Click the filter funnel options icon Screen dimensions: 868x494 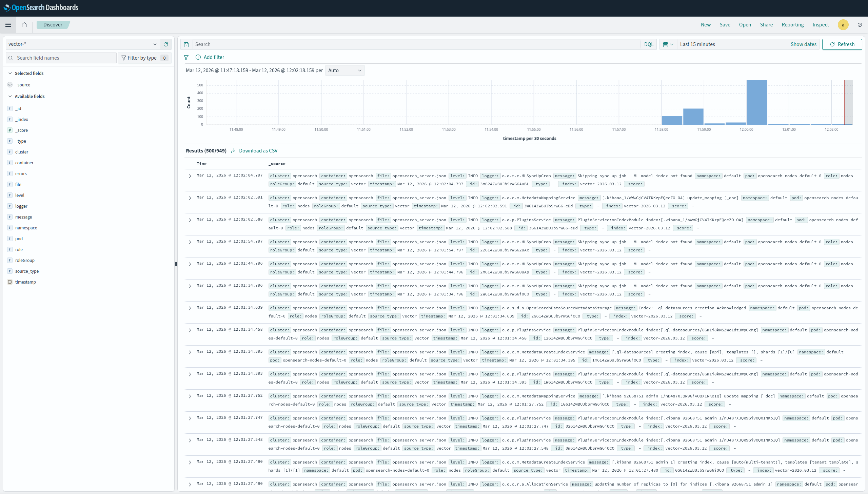[x=186, y=57]
